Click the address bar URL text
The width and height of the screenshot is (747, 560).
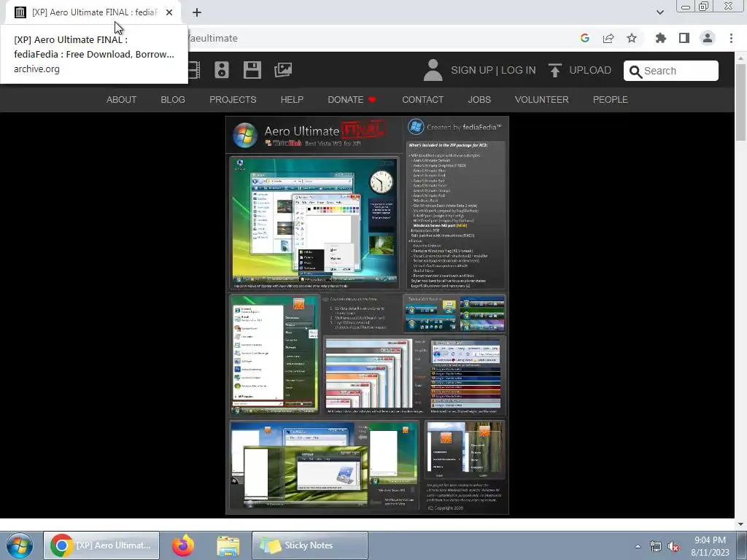pos(214,38)
